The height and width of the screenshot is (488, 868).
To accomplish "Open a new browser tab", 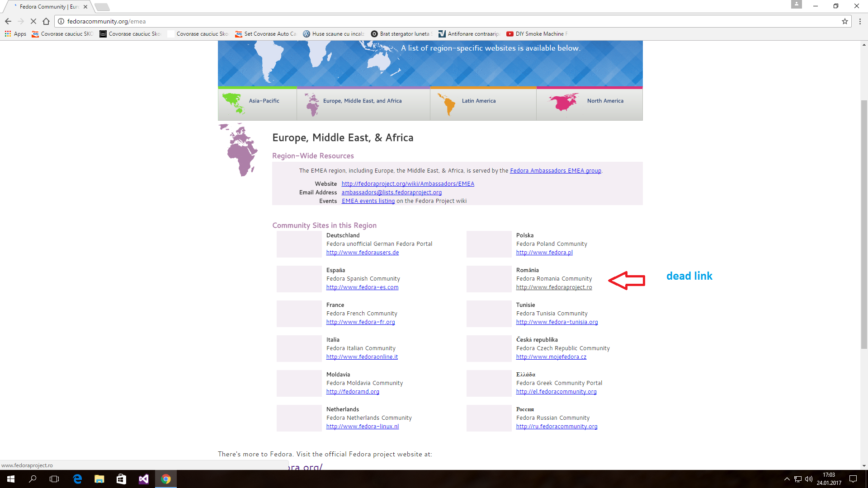I will (102, 7).
